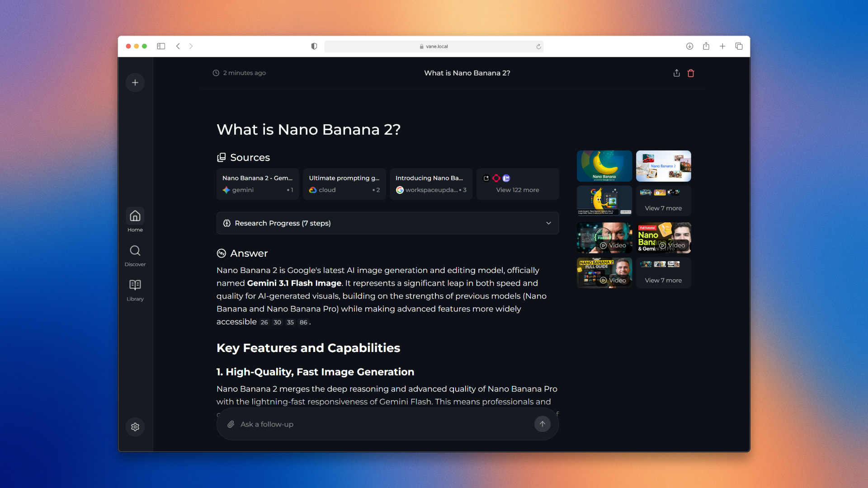Click the paperclip attach icon

click(x=231, y=424)
